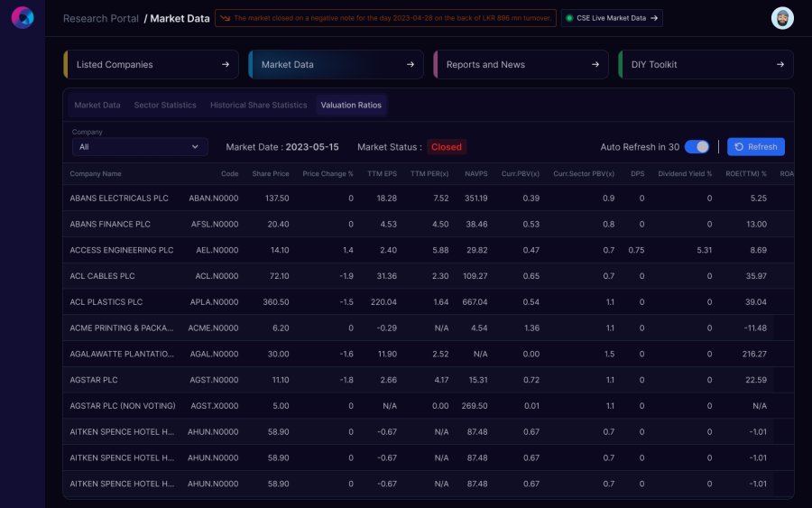Click the Dividend Yield % column header
Viewport: 812px width, 508px height.
685,174
